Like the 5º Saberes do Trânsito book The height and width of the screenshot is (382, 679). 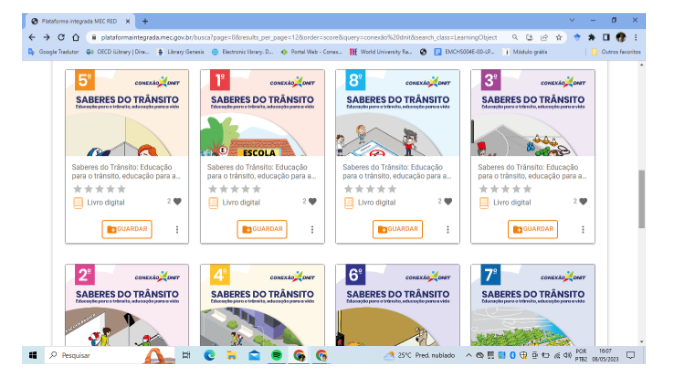[x=178, y=201]
